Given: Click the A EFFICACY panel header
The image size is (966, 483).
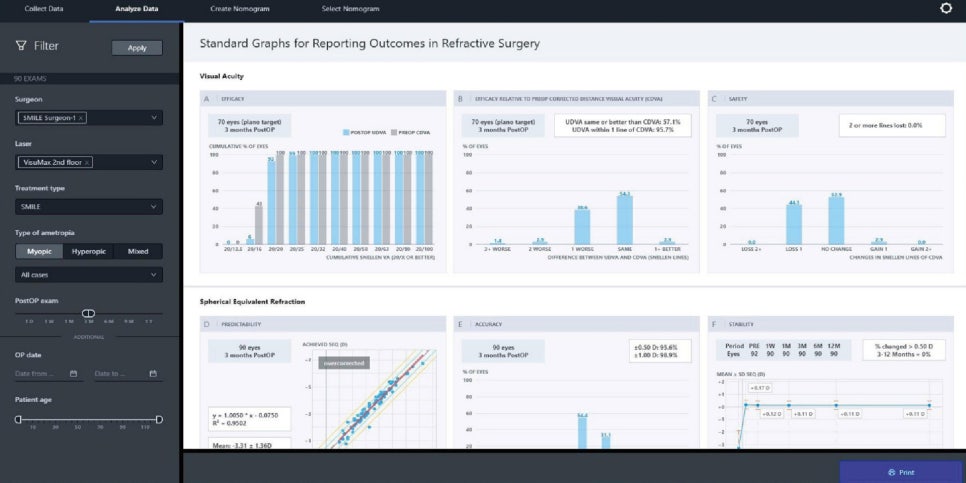Looking at the screenshot, I should tap(323, 99).
